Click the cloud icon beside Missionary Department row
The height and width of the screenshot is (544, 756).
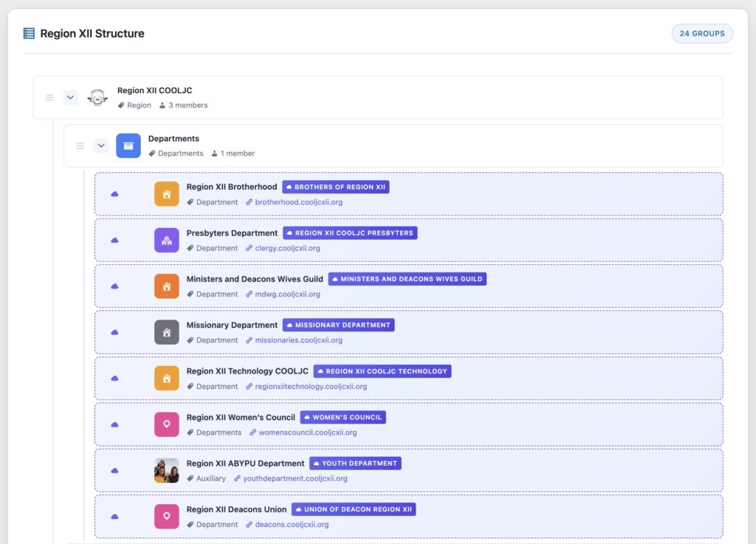114,332
